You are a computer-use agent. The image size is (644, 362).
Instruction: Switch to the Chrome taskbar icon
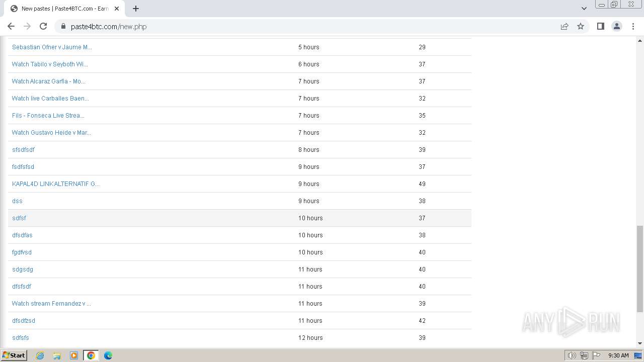click(x=91, y=355)
